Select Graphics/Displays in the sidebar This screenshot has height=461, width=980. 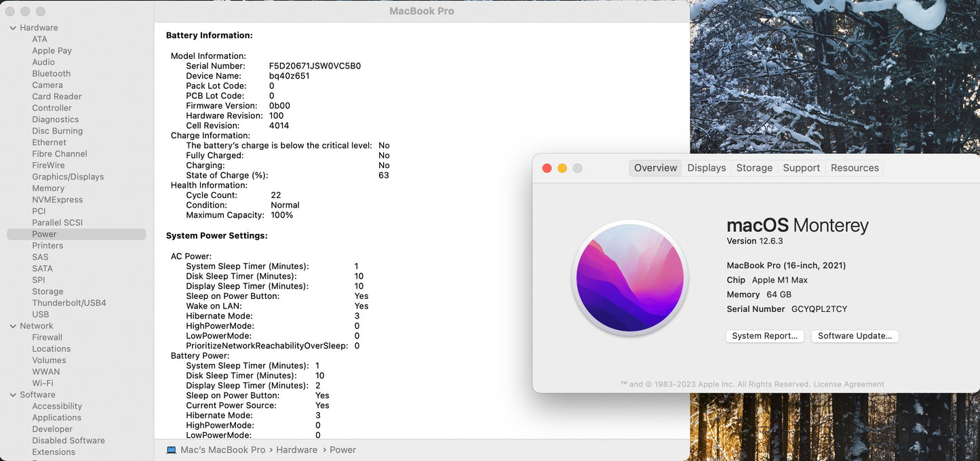tap(68, 177)
